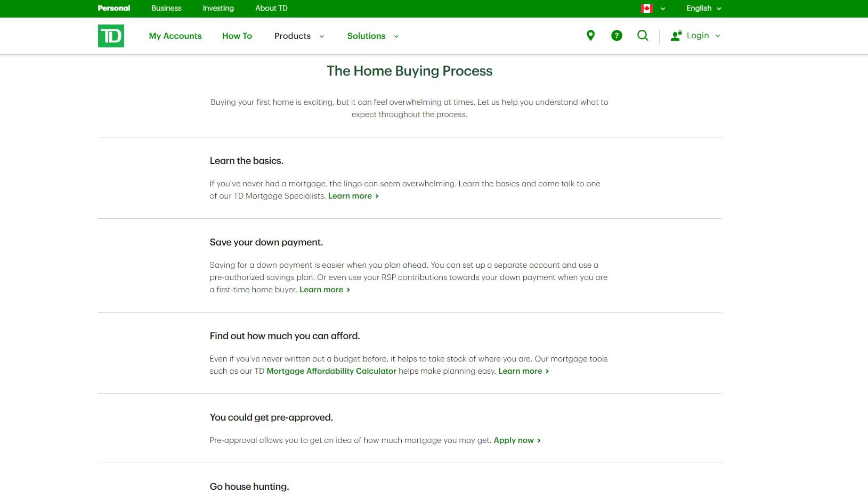Switch to the Personal tab
The width and height of the screenshot is (868, 501).
(114, 8)
